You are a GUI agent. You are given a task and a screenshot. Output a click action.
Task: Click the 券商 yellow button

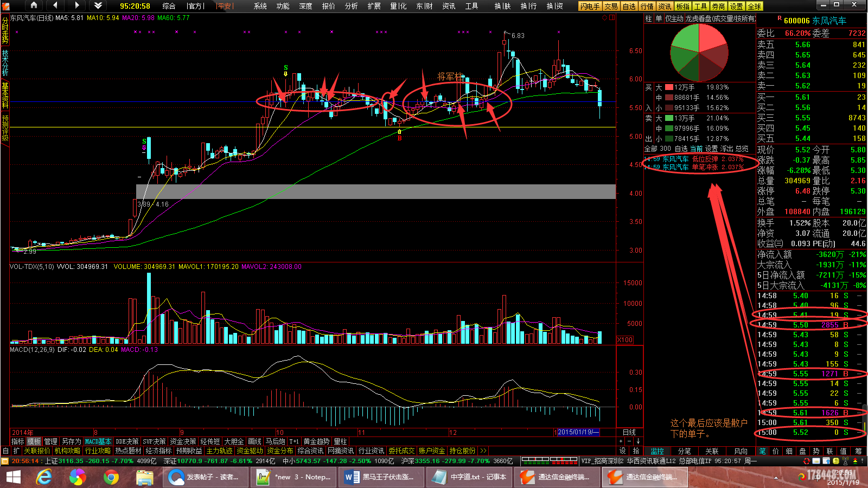point(719,7)
